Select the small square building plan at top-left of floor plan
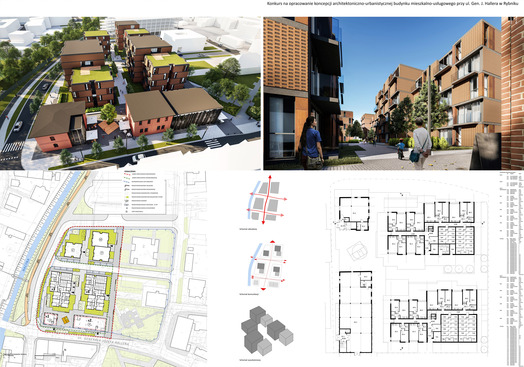Screen dimensions: 524x367 [x=354, y=213]
